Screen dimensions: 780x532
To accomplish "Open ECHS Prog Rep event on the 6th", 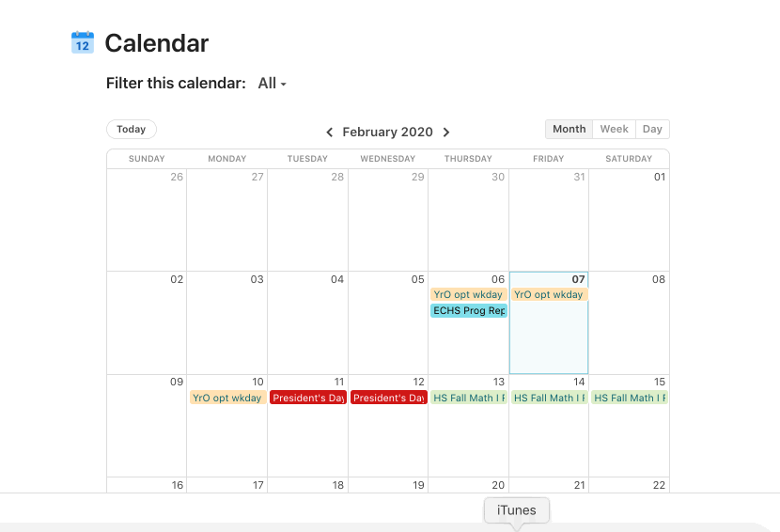I will click(x=469, y=310).
